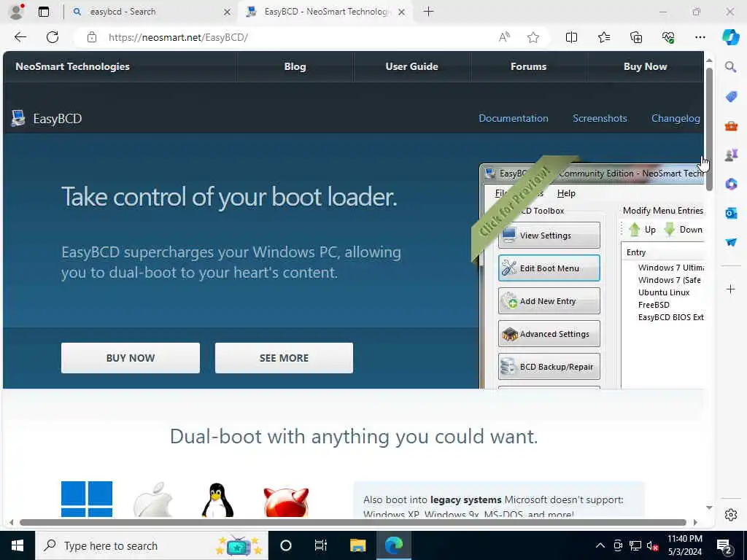Click EasyBCD logo icon on page
Screen dimensions: 747x560
click(18, 118)
